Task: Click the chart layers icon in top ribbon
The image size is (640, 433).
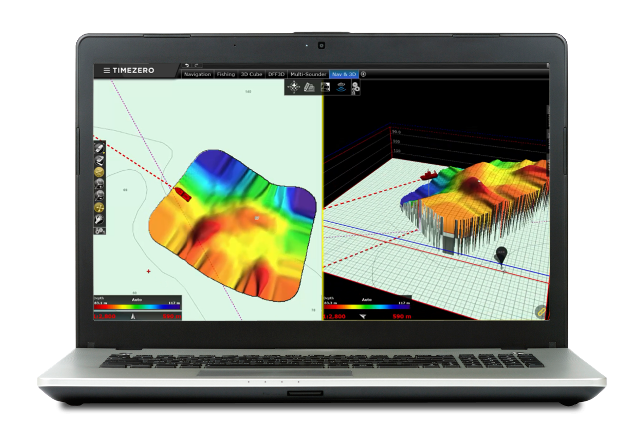Action: (x=309, y=87)
